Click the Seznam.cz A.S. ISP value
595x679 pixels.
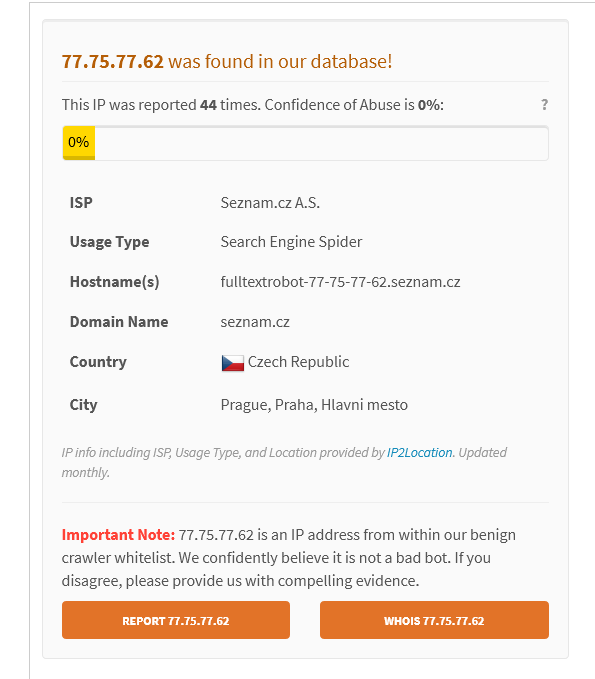click(x=270, y=203)
